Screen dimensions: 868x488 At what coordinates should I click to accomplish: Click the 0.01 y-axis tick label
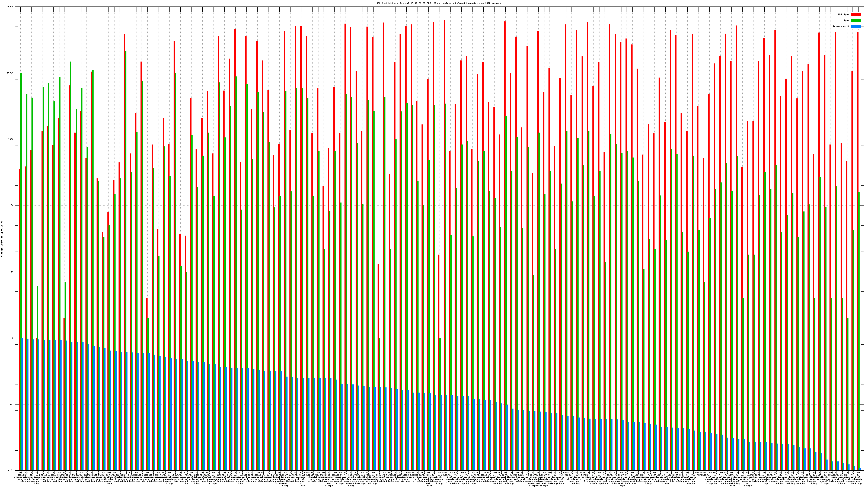coord(11,470)
